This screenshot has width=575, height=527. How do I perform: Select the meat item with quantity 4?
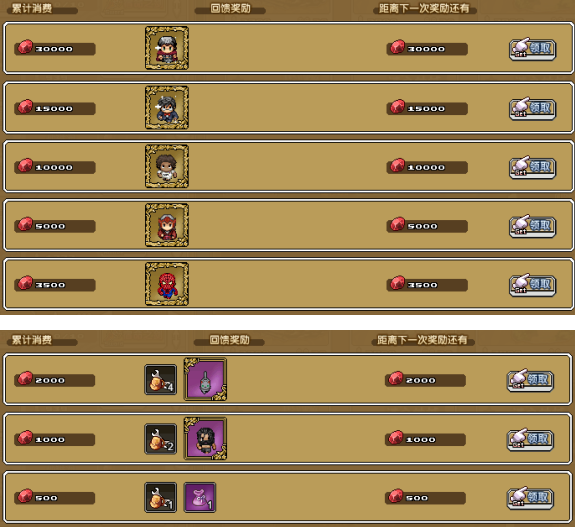[161, 380]
